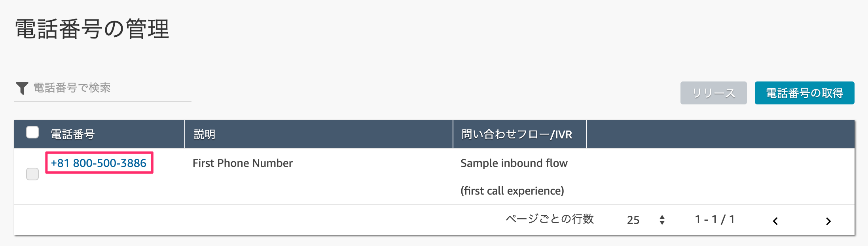868x246 pixels.
Task: Sort by the 電話番号 column header
Action: click(73, 134)
